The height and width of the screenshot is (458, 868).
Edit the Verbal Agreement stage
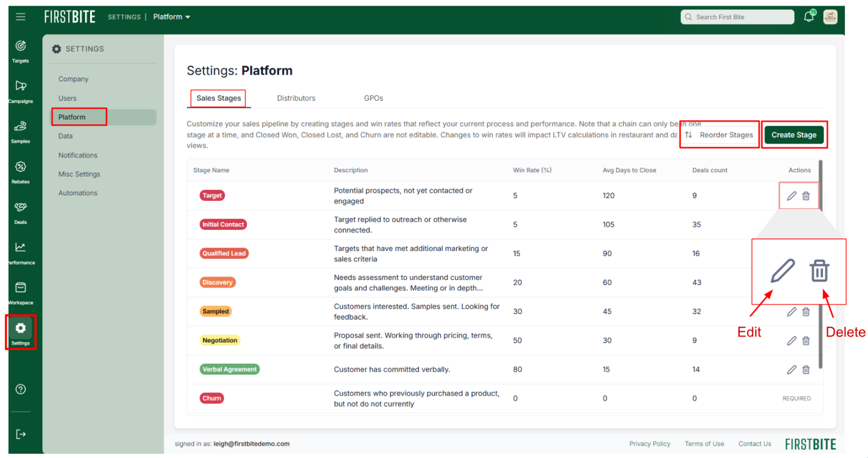tap(792, 370)
